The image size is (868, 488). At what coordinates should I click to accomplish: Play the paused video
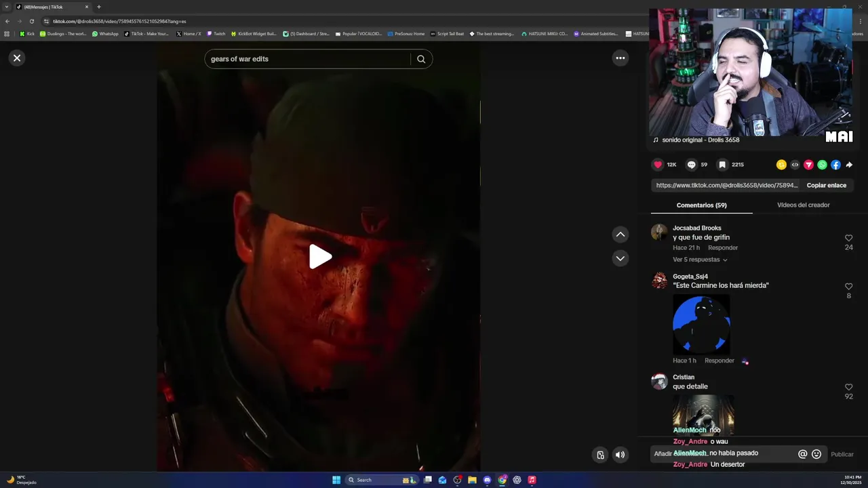coord(320,257)
